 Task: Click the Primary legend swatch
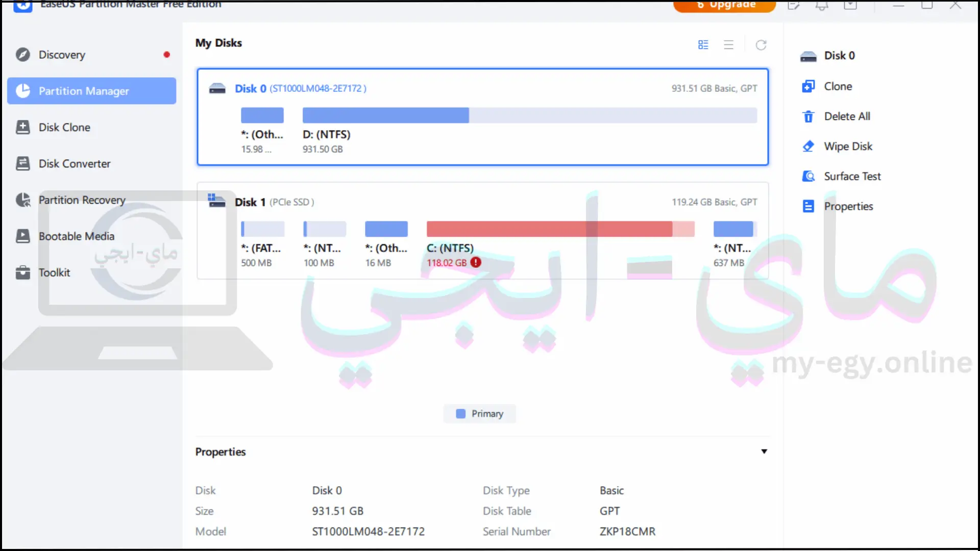[460, 414]
